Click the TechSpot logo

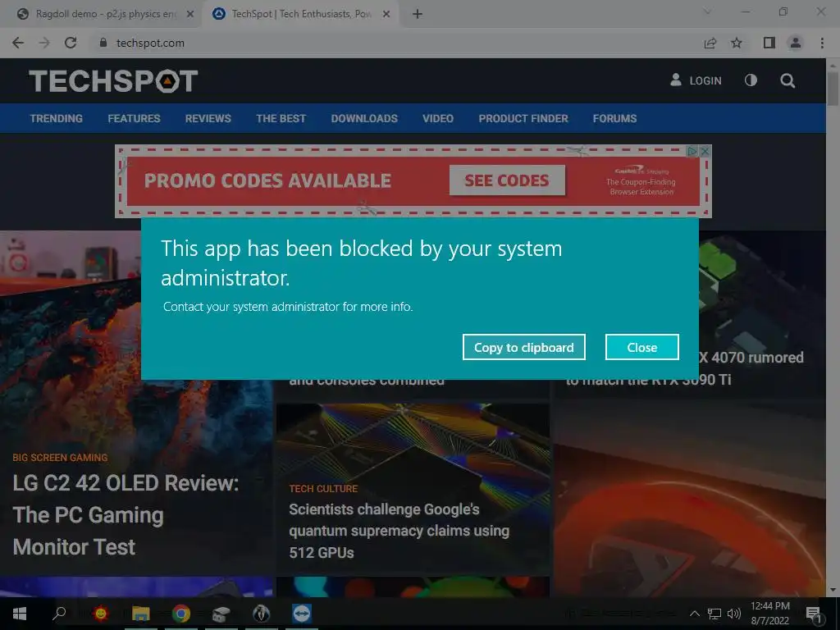tap(113, 81)
